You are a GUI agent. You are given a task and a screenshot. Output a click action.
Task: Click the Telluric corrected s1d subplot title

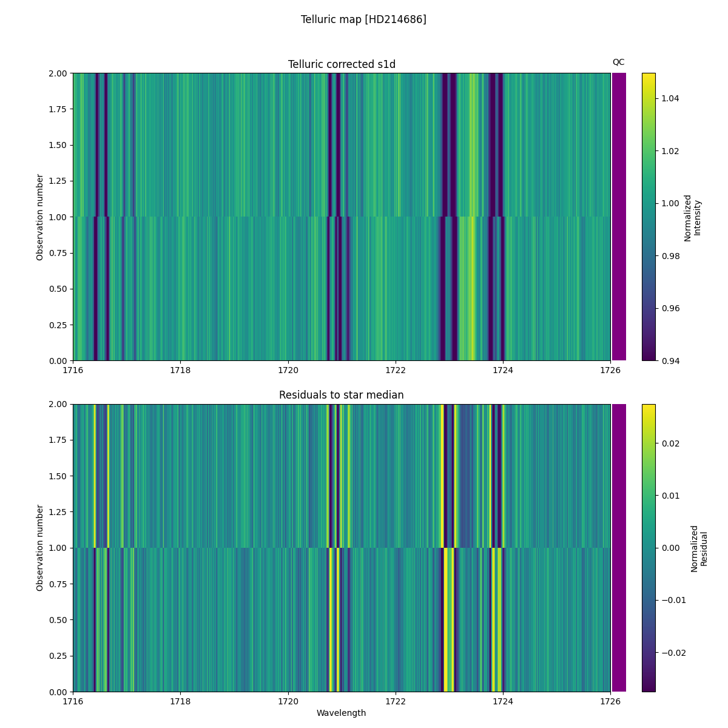tap(341, 63)
